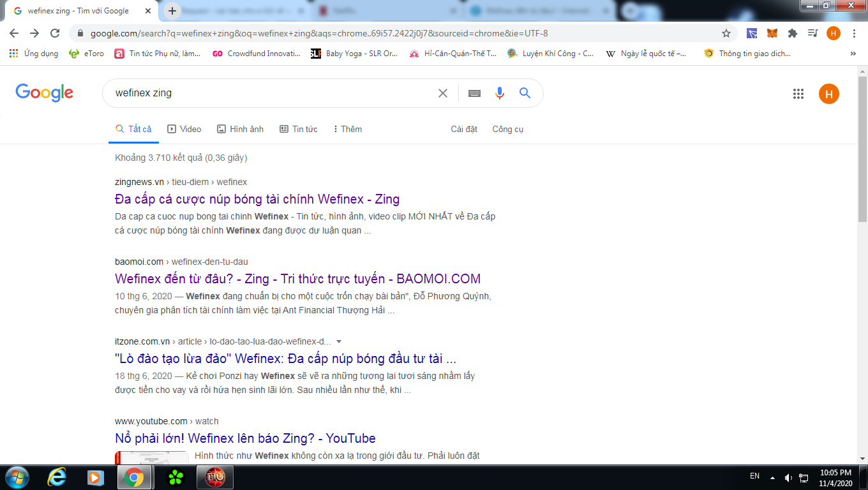The height and width of the screenshot is (490, 868).
Task: Open the Wefinex đến từ đâu result
Action: pyautogui.click(x=298, y=279)
